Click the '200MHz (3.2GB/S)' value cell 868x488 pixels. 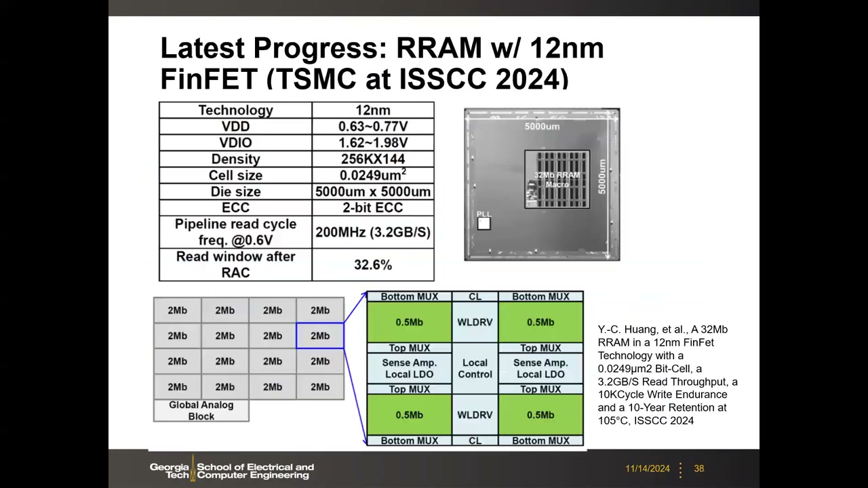pyautogui.click(x=373, y=232)
